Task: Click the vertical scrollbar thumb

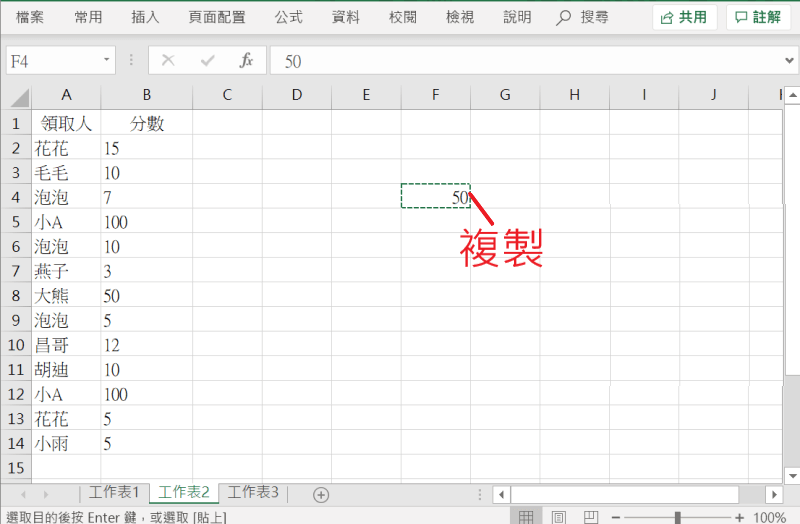Action: [x=792, y=240]
